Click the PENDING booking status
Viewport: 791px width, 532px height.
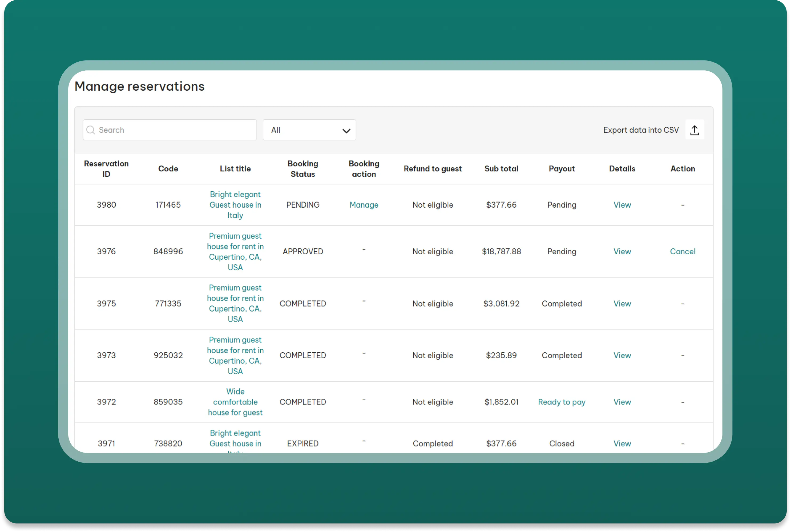pos(302,205)
